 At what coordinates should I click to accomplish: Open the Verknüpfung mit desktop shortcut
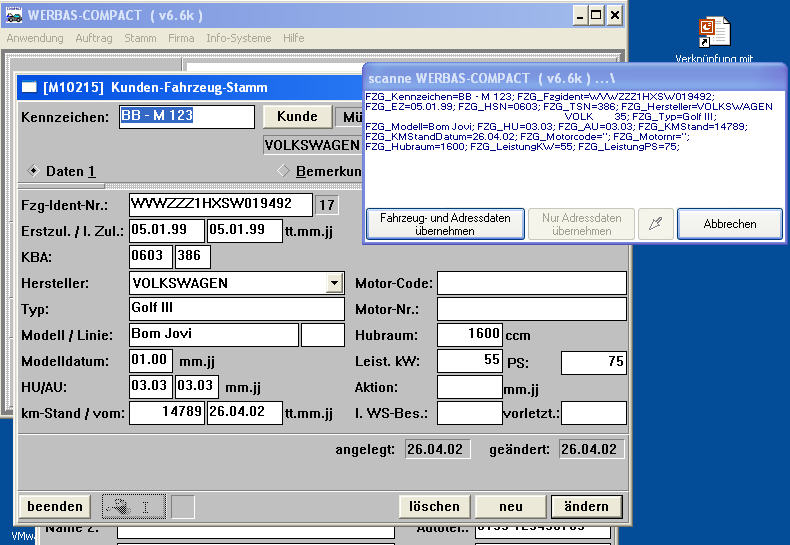(x=714, y=39)
